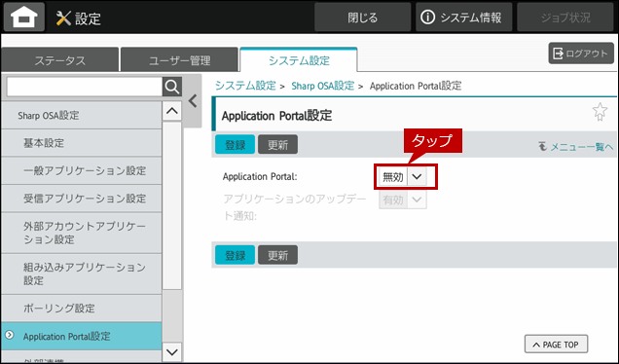Switch to the ユーザー管理 tab
This screenshot has width=619, height=364.
180,60
